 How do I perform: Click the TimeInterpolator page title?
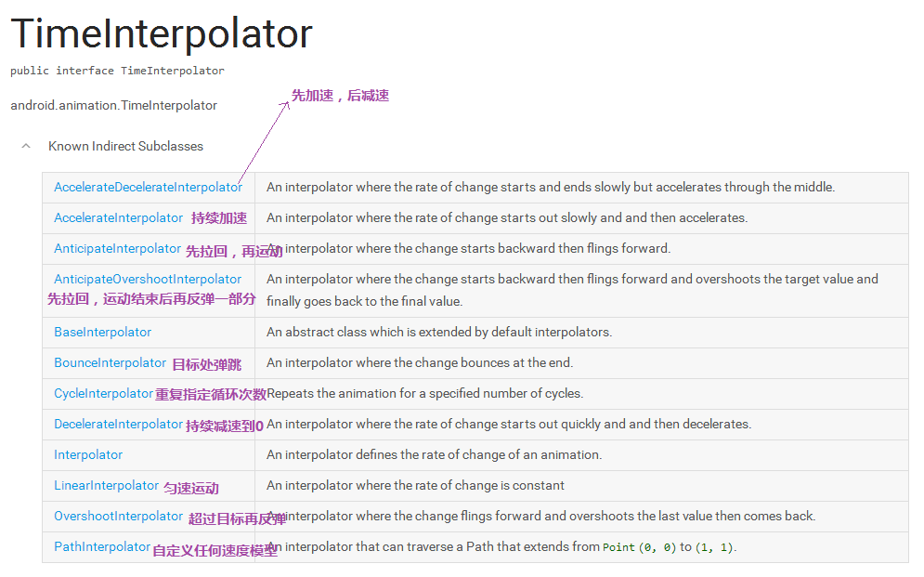161,33
